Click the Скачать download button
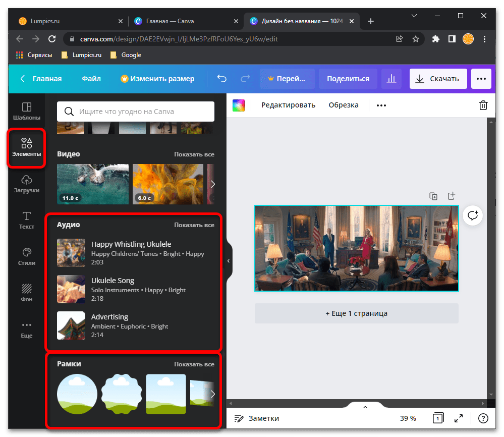The image size is (504, 437). click(438, 78)
